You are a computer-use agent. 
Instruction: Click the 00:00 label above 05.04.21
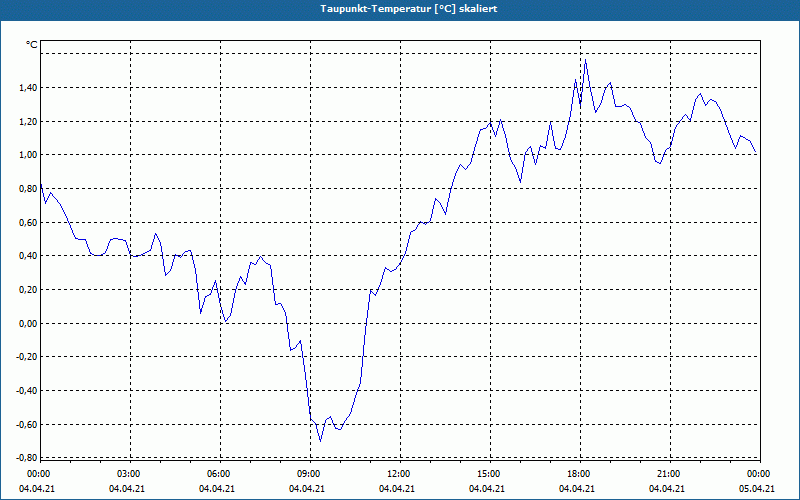coord(760,474)
